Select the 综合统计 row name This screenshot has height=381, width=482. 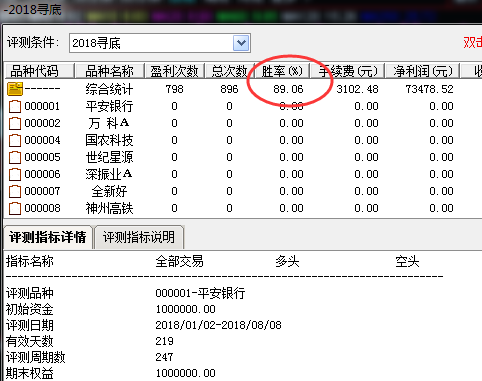click(x=109, y=89)
